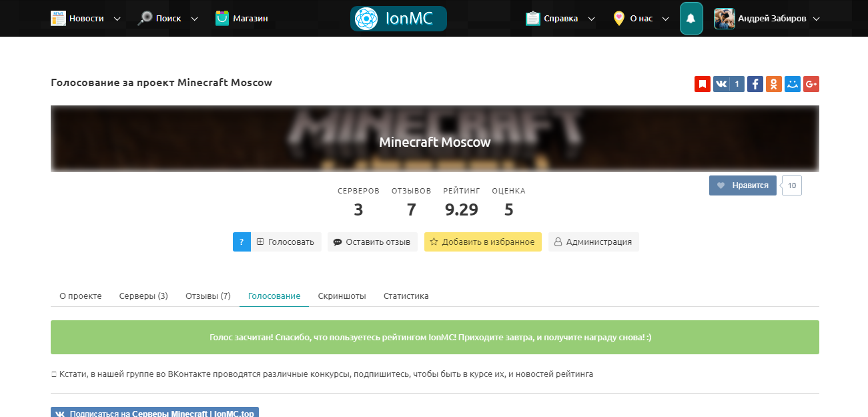Viewport: 868px width, 417px height.
Task: Click the notification bell icon
Action: coord(691,19)
